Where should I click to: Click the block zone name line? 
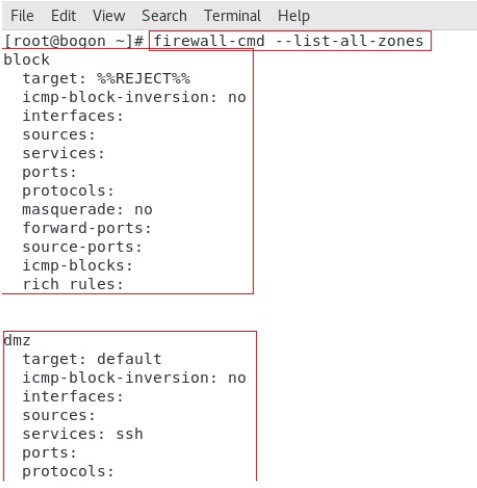(27, 60)
